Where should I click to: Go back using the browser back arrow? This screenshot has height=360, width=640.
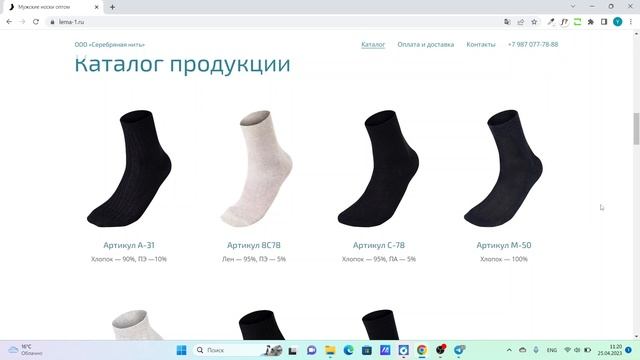[9, 22]
